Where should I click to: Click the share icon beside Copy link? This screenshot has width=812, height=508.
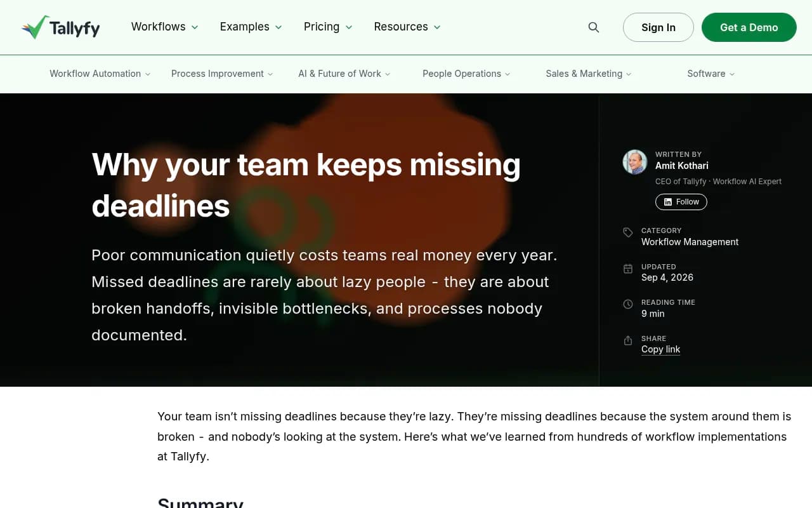pyautogui.click(x=628, y=340)
